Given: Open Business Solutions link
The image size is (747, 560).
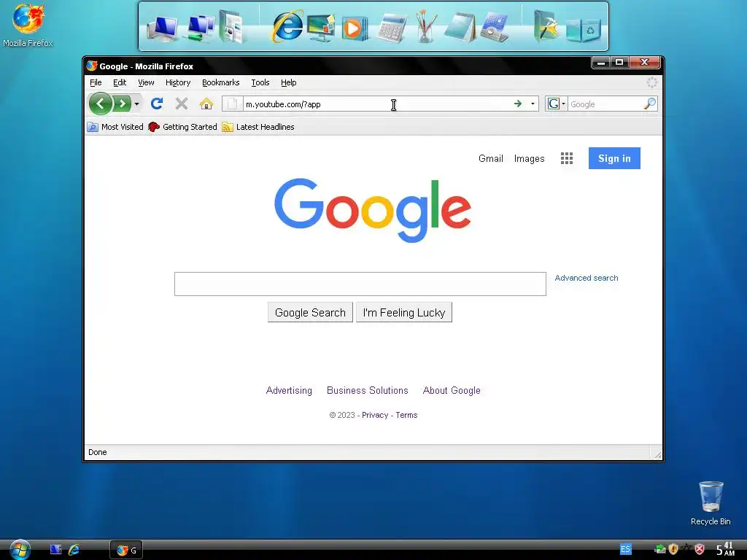Looking at the screenshot, I should (368, 390).
